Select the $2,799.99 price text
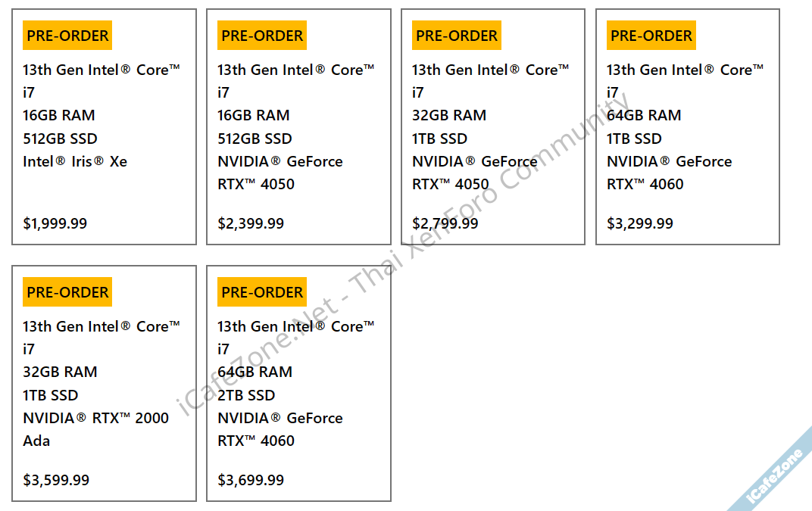Viewport: 812px width, 511px height. pos(445,223)
